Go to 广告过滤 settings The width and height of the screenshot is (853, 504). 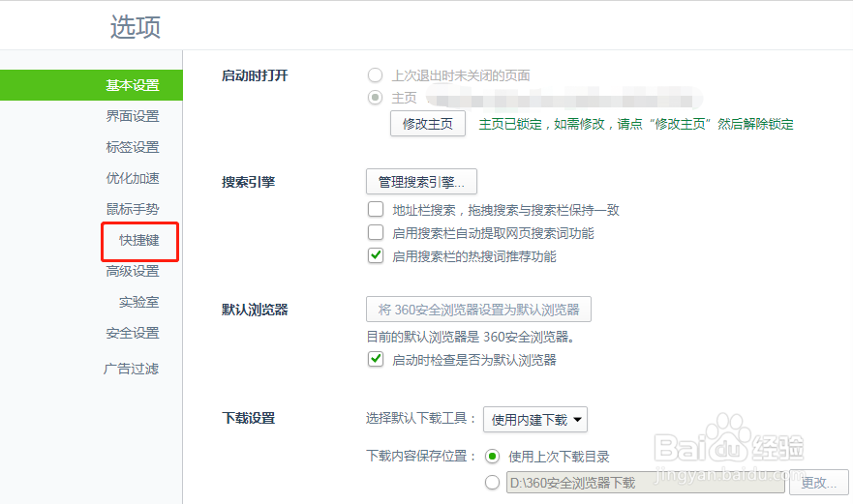[x=131, y=370]
